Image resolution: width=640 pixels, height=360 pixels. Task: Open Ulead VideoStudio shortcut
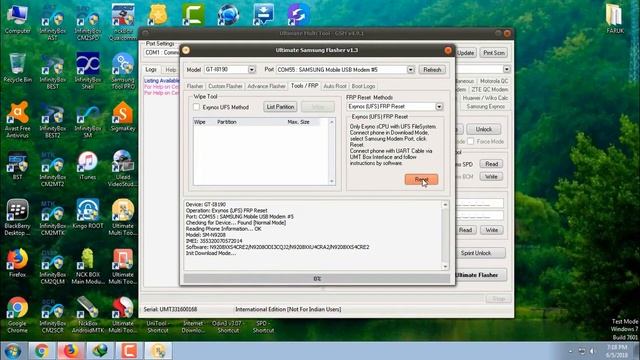coord(123,169)
